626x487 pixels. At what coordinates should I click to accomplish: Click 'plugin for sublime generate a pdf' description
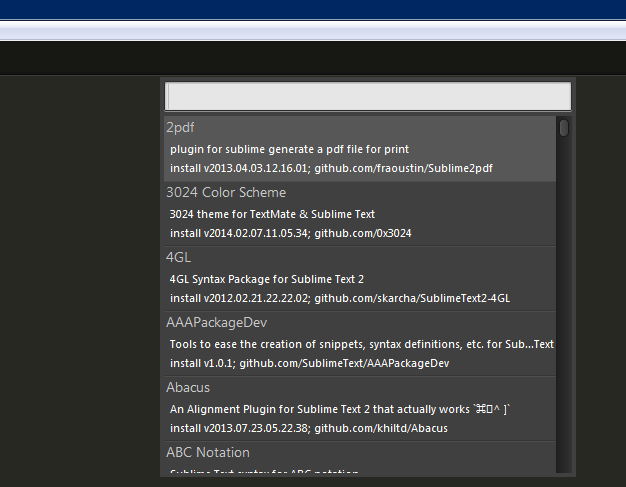click(x=289, y=149)
